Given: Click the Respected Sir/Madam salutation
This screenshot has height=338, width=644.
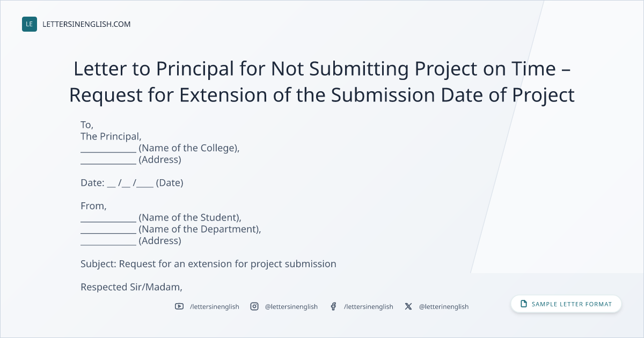Looking at the screenshot, I should 131,287.
